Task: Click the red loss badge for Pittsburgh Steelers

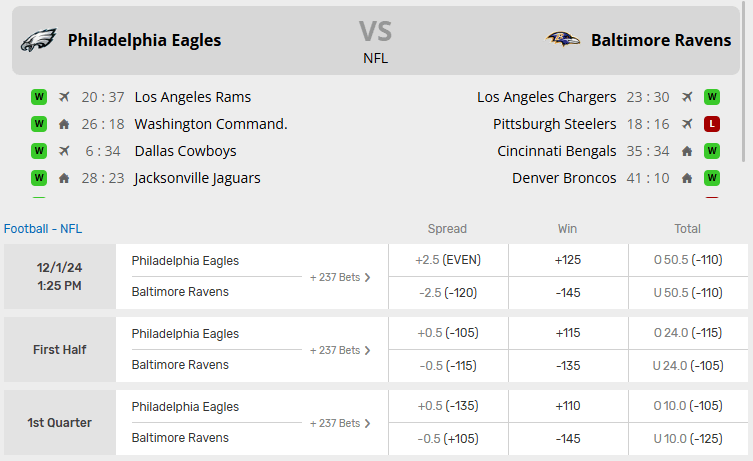Action: pos(712,124)
